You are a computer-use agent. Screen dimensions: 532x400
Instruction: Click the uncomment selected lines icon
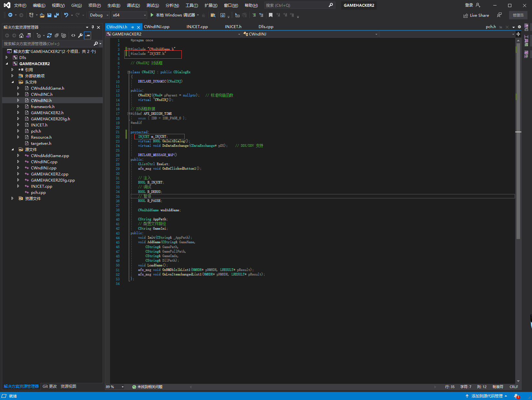(x=261, y=15)
